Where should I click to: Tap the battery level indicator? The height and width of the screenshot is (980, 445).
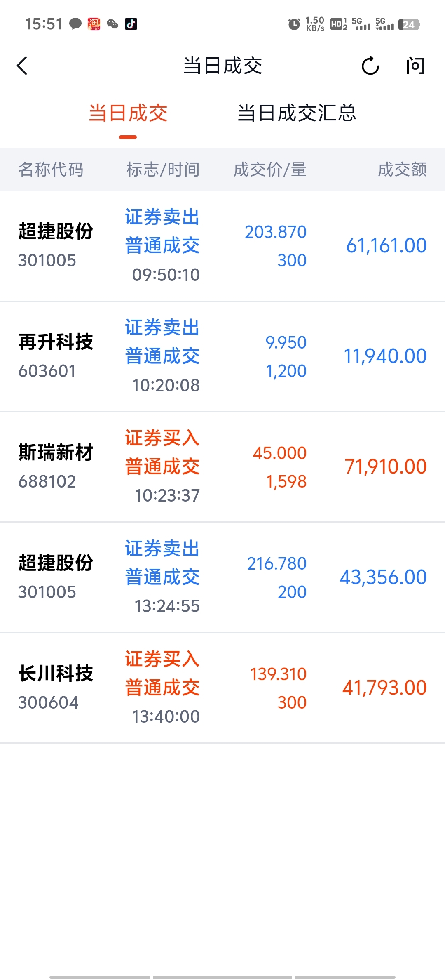tap(409, 25)
